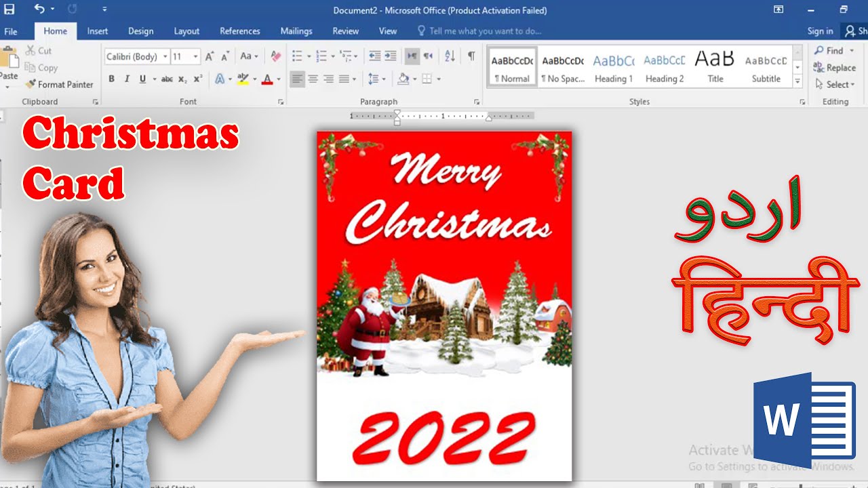The height and width of the screenshot is (488, 868).
Task: Click the Sort icon
Action: pyautogui.click(x=451, y=57)
